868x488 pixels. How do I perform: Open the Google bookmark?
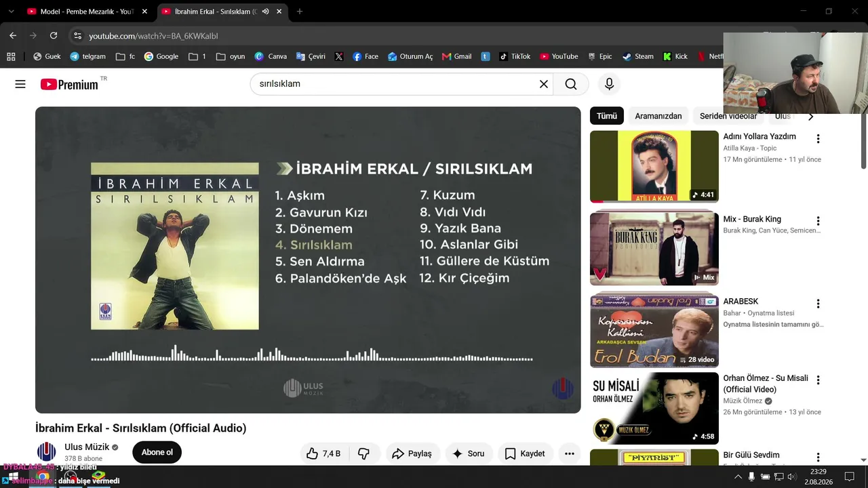click(x=161, y=56)
